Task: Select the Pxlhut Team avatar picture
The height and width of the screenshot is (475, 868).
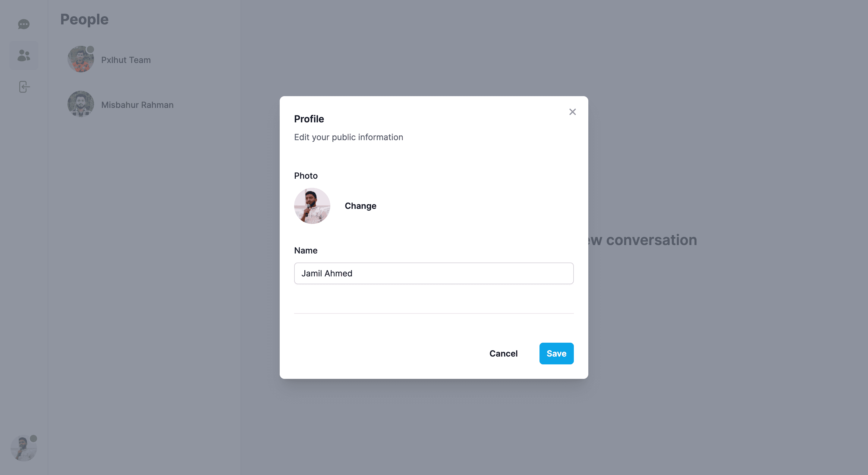Action: pos(81,59)
